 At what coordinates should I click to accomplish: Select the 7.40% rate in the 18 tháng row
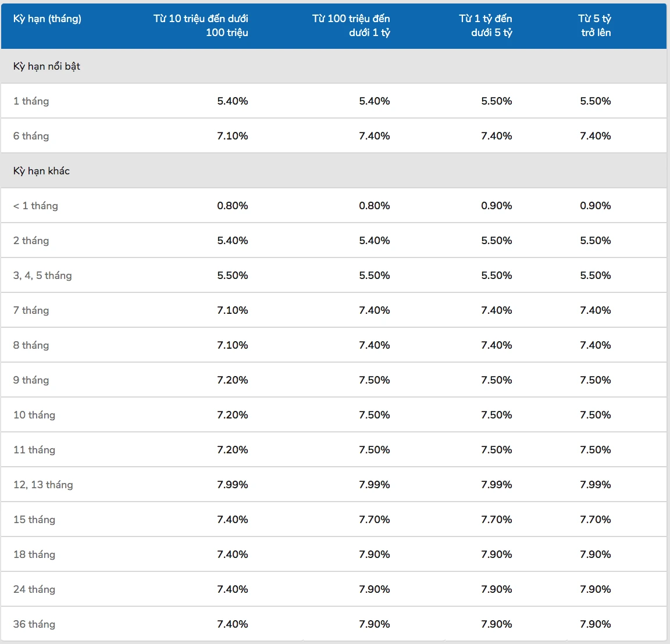(233, 554)
